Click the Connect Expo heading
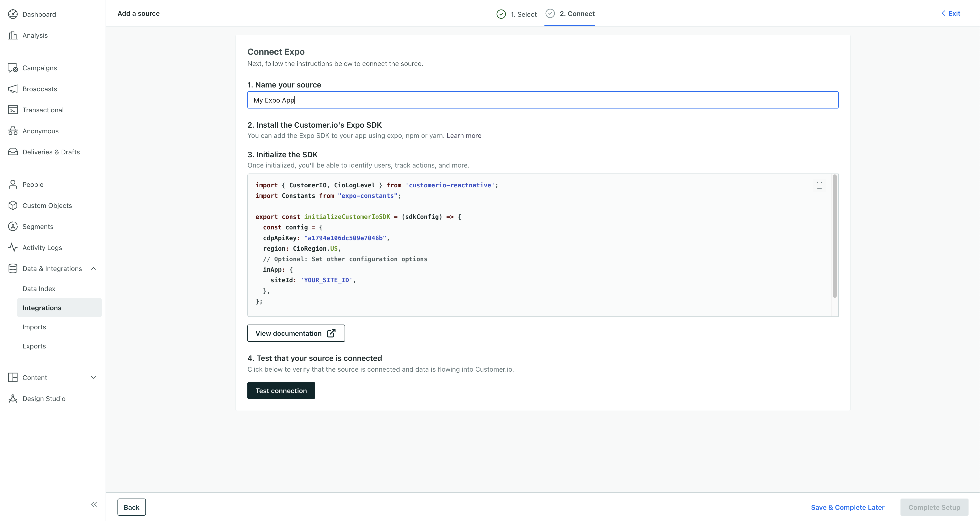 (x=276, y=51)
